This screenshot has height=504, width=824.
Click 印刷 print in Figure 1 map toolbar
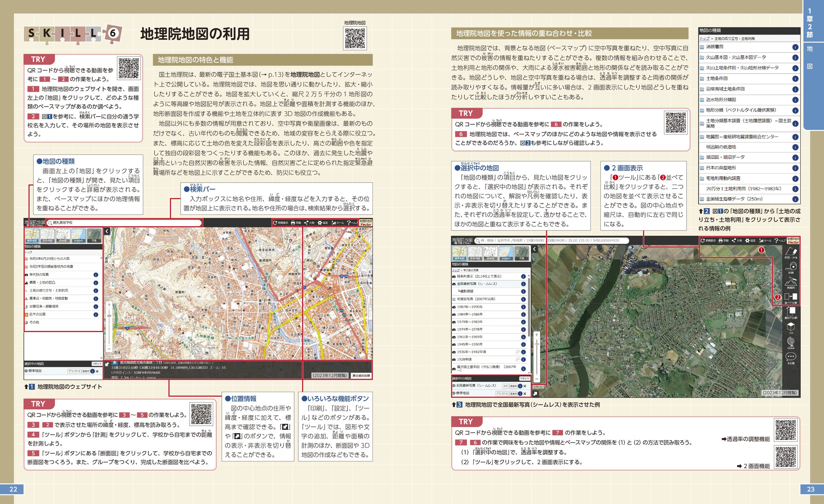(x=296, y=223)
